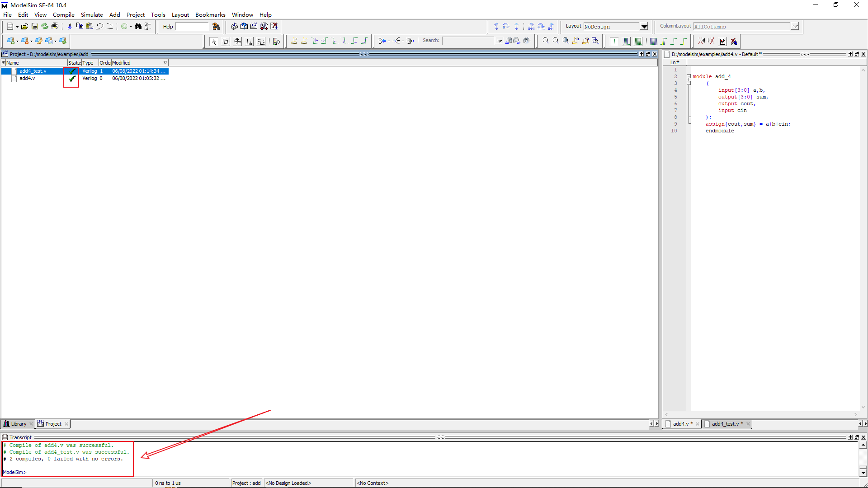Click the Add bookmark icon with green plus
Screen dimensions: 868x488
tap(10, 41)
